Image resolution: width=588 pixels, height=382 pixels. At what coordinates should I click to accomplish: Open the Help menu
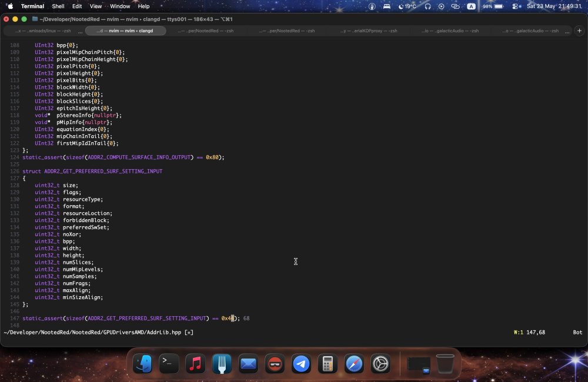[143, 6]
